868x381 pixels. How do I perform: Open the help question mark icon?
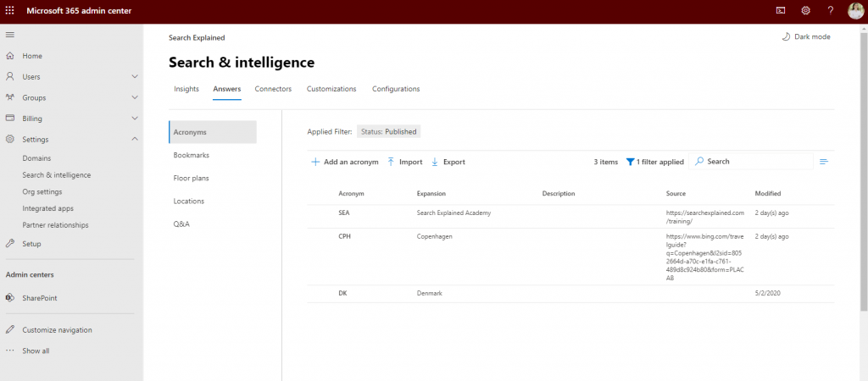[831, 10]
